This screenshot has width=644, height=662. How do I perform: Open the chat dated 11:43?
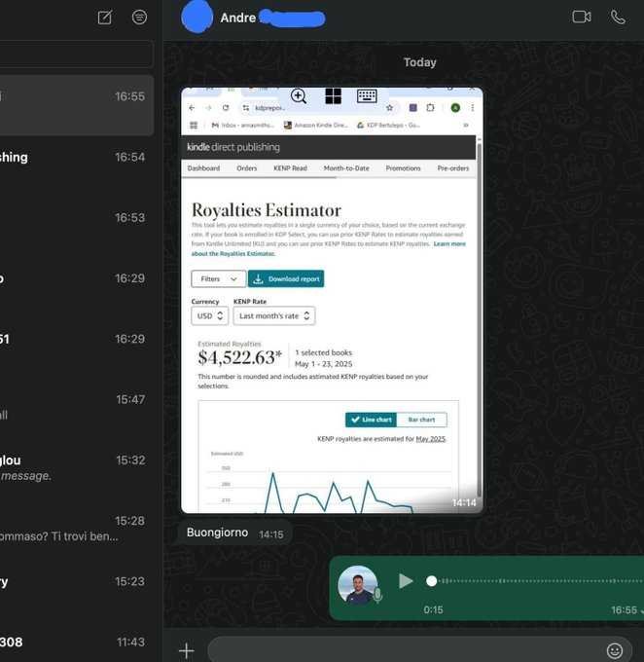coord(77,643)
